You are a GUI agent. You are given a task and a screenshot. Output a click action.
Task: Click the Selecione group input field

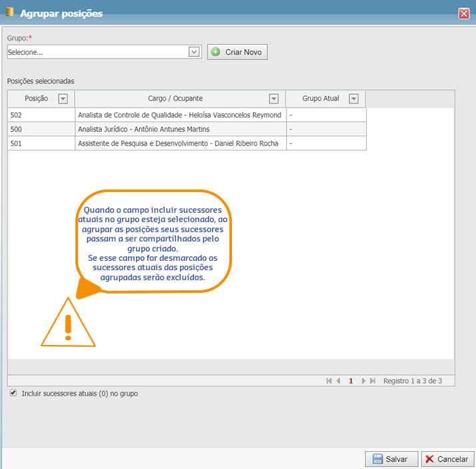point(97,52)
